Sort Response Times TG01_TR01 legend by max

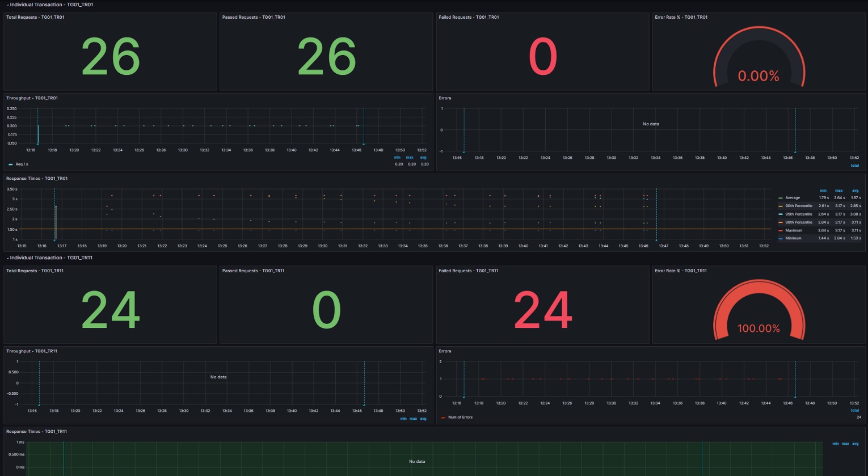pos(839,191)
